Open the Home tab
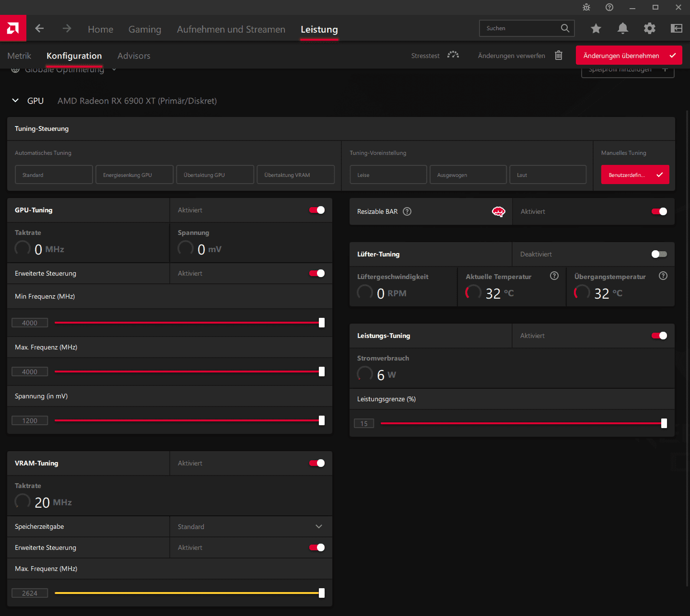 pyautogui.click(x=101, y=29)
